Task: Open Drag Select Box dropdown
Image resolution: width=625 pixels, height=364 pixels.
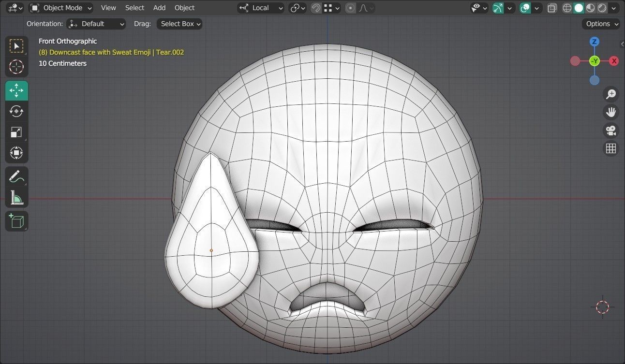Action: pos(179,24)
